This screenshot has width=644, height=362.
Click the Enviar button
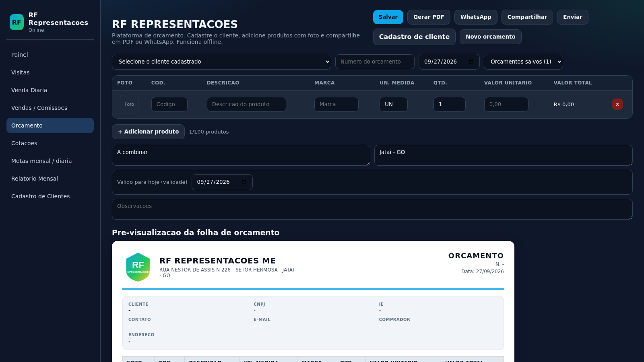tap(573, 17)
